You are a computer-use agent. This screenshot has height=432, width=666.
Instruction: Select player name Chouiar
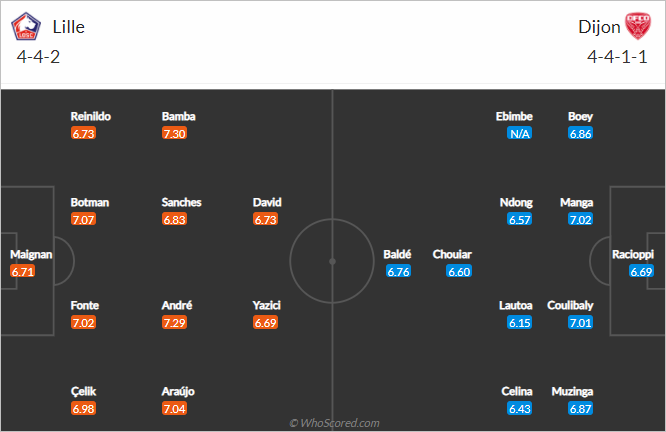click(452, 254)
